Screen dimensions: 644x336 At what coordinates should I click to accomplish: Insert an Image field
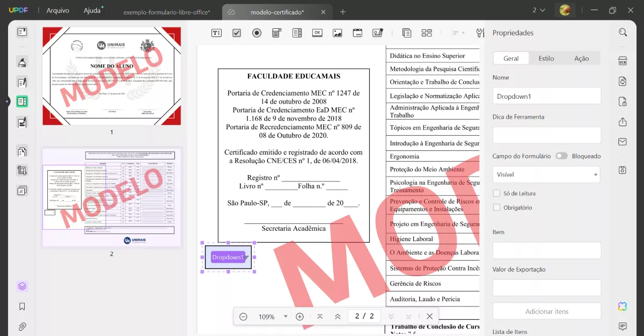[x=337, y=33]
